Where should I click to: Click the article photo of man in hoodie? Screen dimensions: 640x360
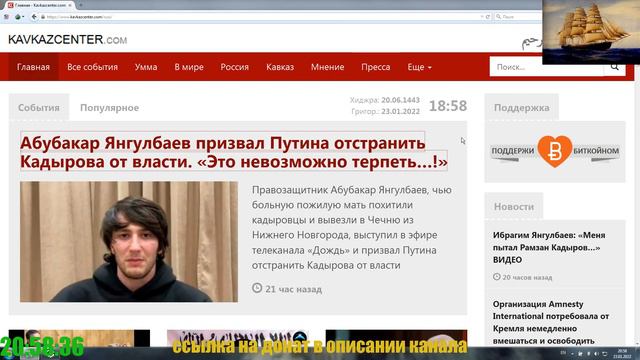tap(129, 242)
